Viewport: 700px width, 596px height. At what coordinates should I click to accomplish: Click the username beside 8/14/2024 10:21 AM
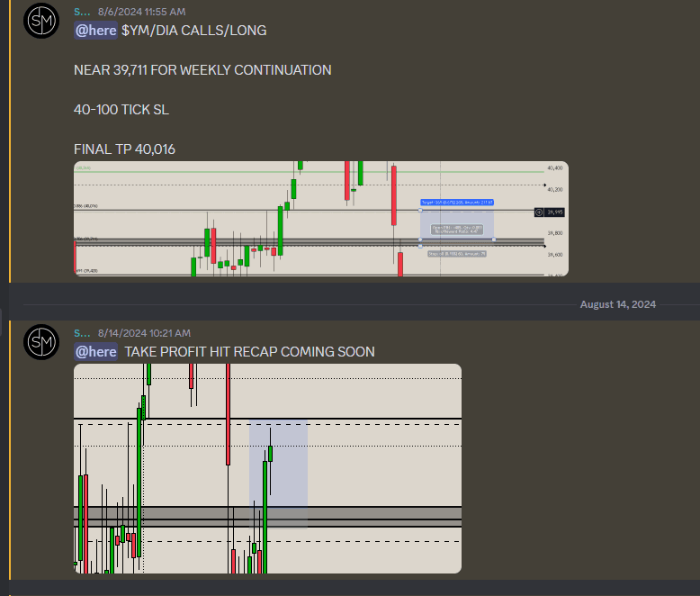click(x=82, y=333)
